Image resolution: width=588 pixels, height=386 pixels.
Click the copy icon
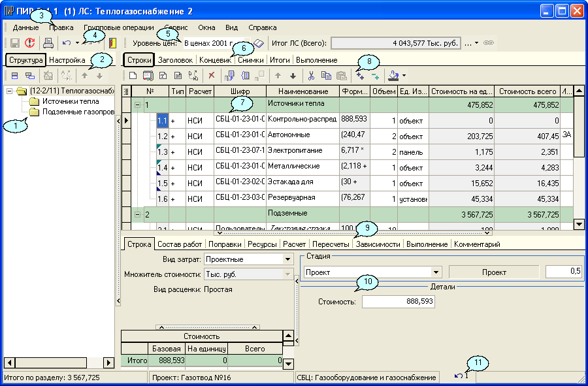click(x=326, y=76)
